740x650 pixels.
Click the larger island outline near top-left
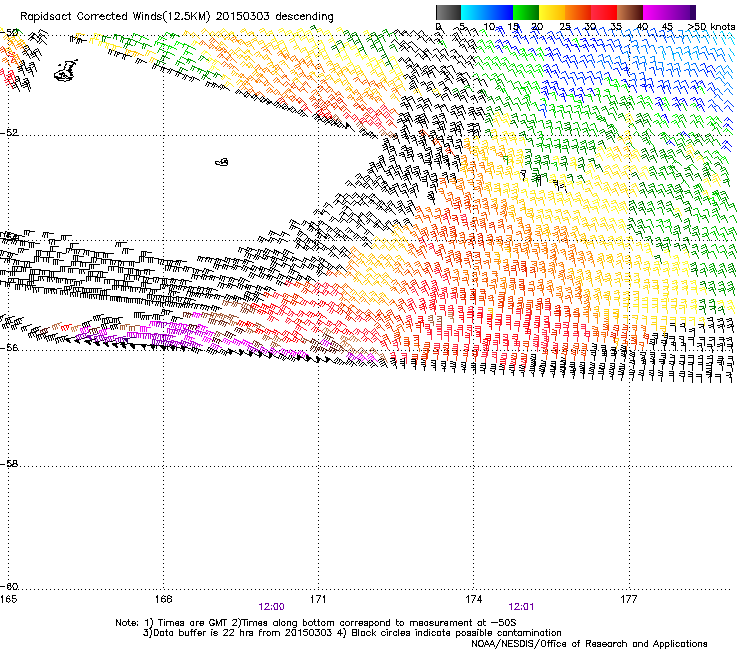[65, 71]
